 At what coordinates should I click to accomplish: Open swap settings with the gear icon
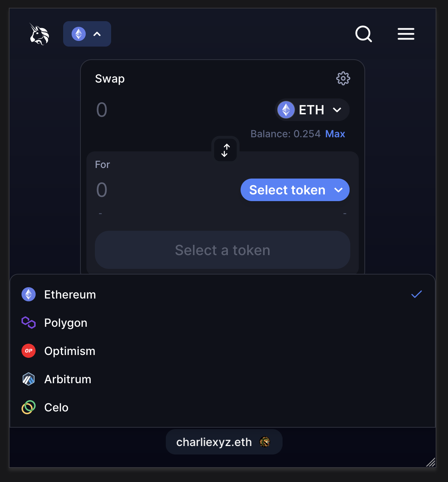tap(343, 78)
